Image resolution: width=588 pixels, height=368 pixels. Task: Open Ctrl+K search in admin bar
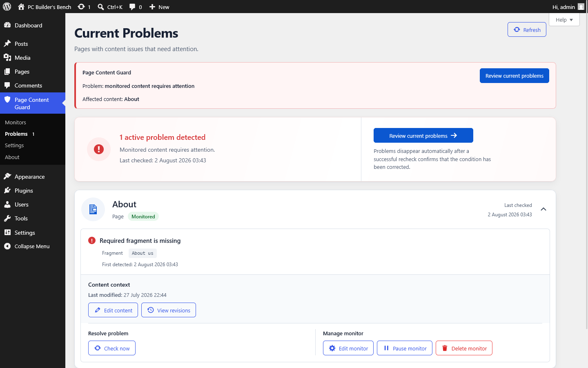click(110, 7)
